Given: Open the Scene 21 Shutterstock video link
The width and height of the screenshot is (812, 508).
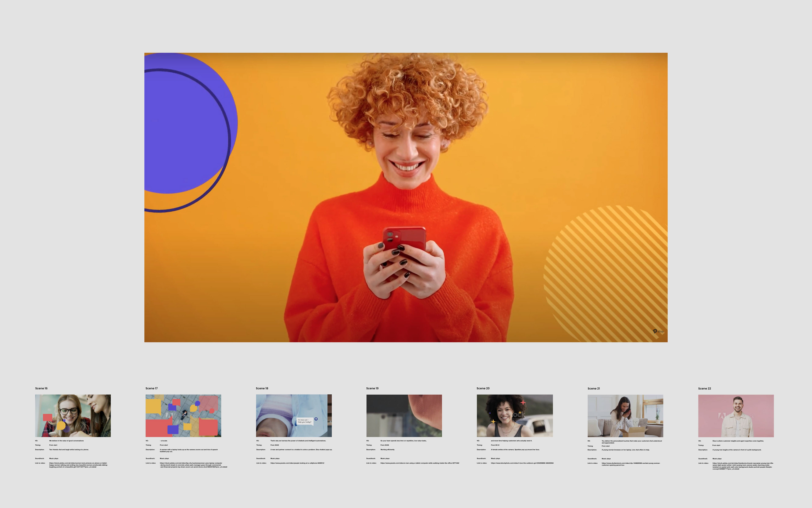Looking at the screenshot, I should [631, 464].
